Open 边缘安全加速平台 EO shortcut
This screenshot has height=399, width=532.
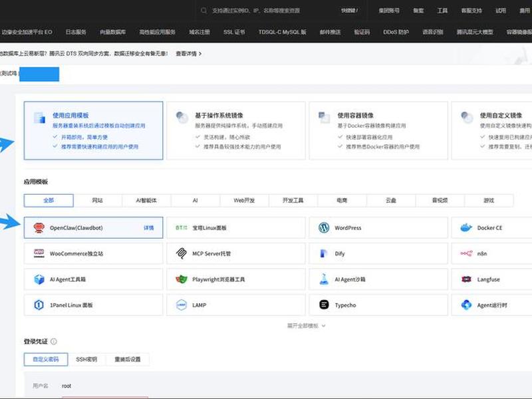coord(27,32)
